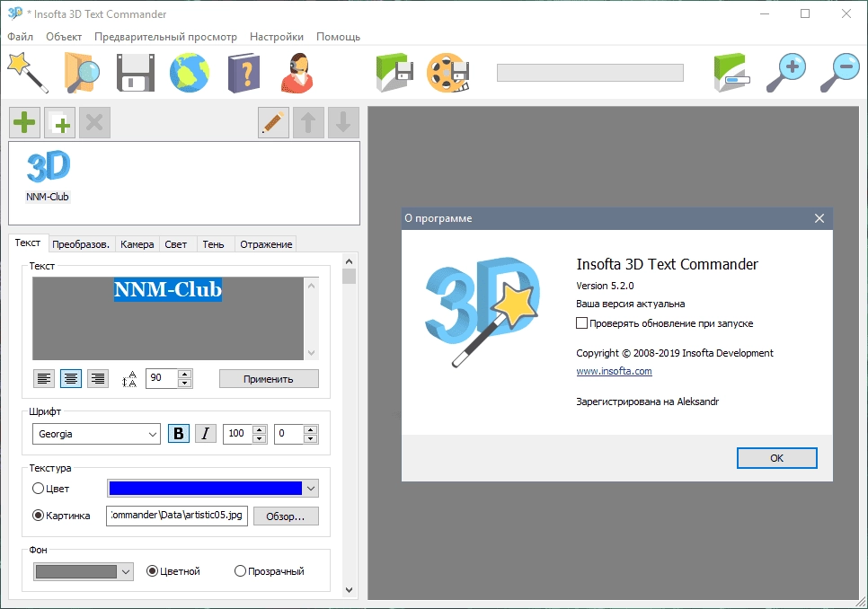Open the Файл menu
The height and width of the screenshot is (609, 868).
(x=21, y=37)
